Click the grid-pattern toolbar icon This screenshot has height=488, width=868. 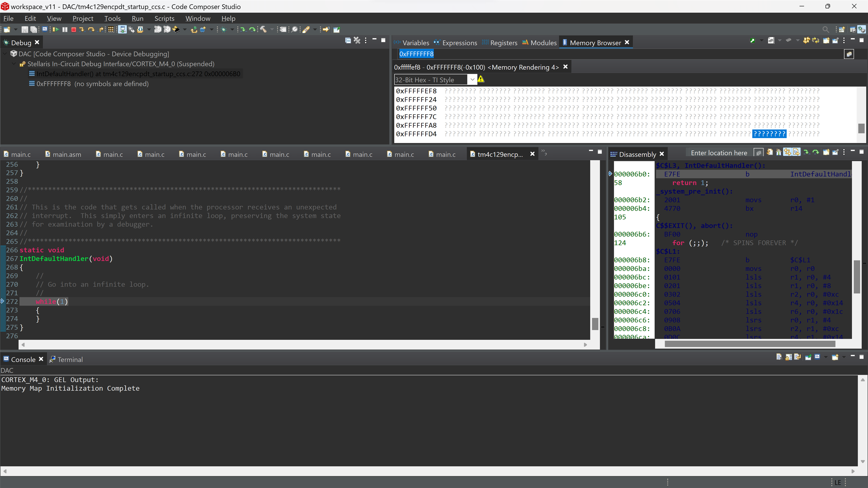[x=110, y=30]
